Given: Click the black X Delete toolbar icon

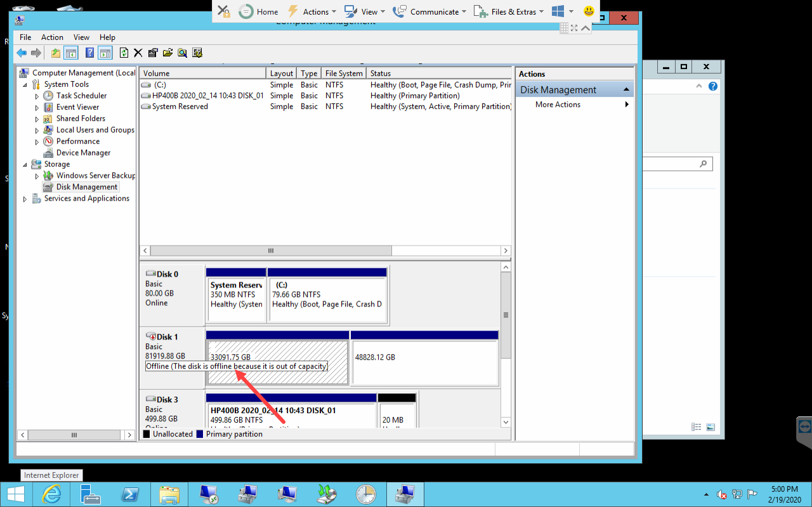Looking at the screenshot, I should point(138,53).
